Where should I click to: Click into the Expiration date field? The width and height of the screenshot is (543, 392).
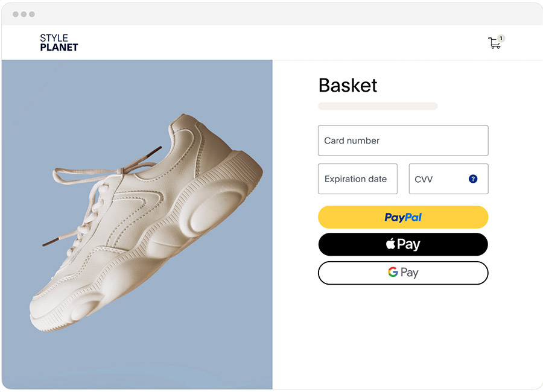click(357, 179)
